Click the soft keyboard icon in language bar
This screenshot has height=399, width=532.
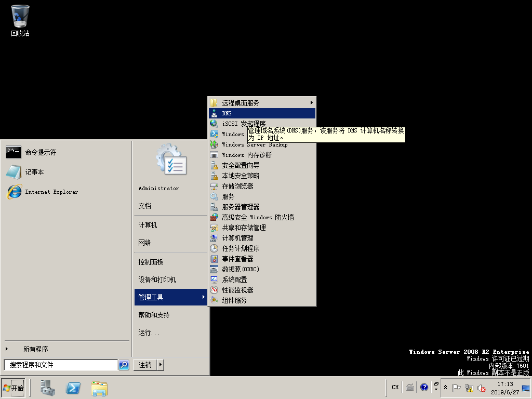pos(410,387)
